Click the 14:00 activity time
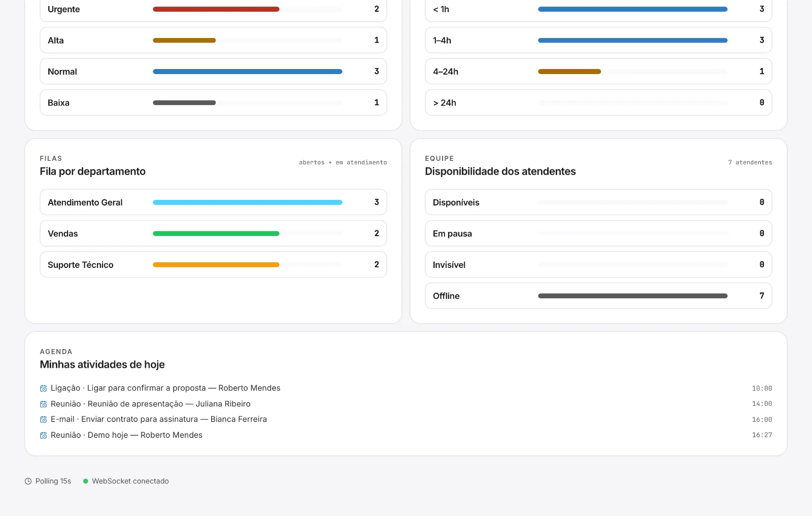This screenshot has height=516, width=812. coord(762,404)
